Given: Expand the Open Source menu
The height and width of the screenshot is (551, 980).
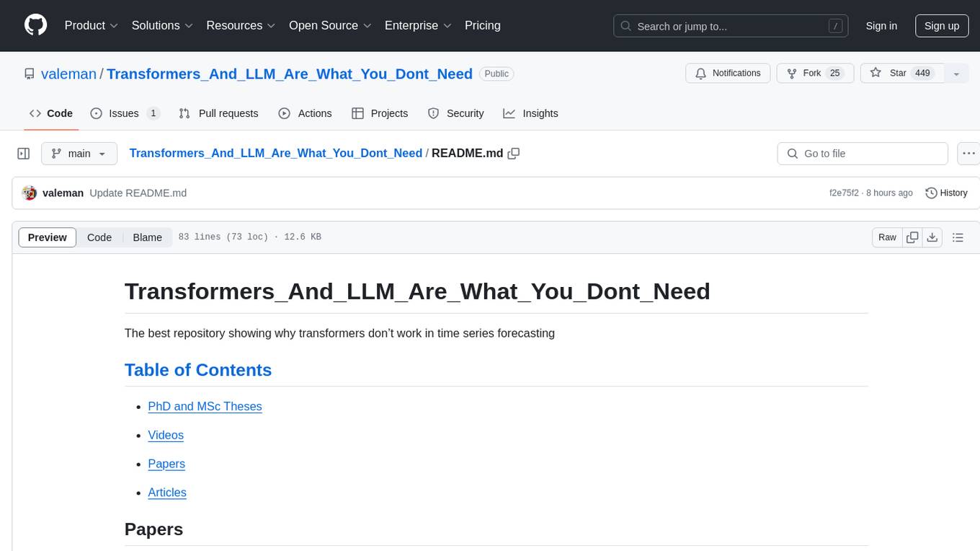Looking at the screenshot, I should [x=330, y=25].
